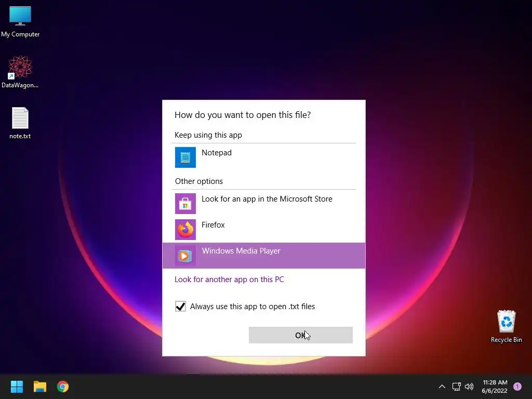Click Look for another app on this PC
Screen dimensions: 532x399
pyautogui.click(x=229, y=279)
